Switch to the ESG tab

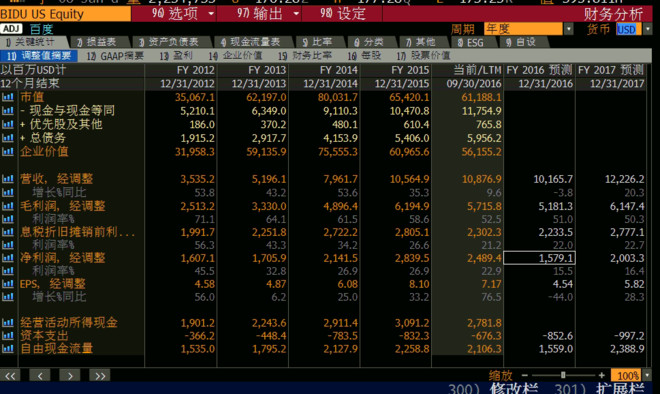pos(474,42)
